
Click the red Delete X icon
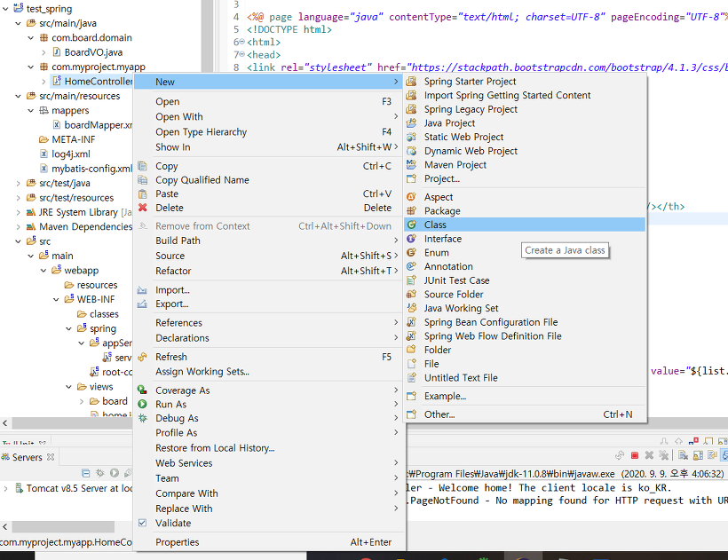coord(143,208)
